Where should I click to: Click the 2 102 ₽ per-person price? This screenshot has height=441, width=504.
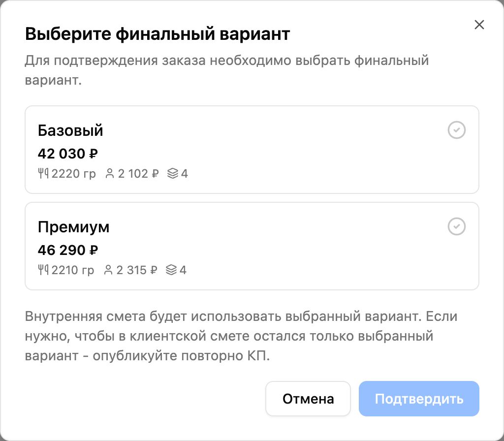click(x=138, y=174)
